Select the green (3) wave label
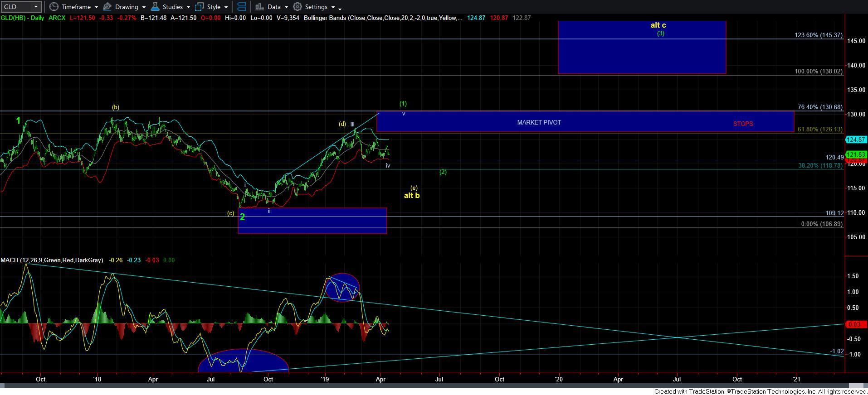 tap(661, 33)
